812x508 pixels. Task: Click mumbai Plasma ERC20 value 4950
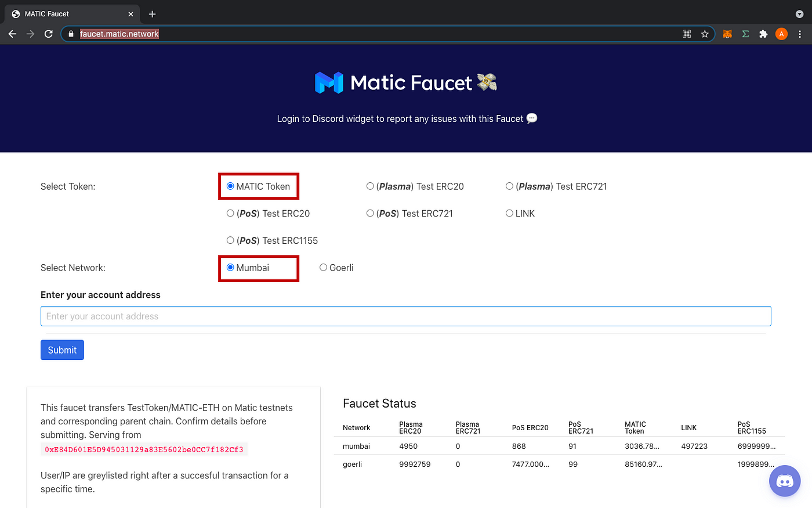tap(408, 446)
